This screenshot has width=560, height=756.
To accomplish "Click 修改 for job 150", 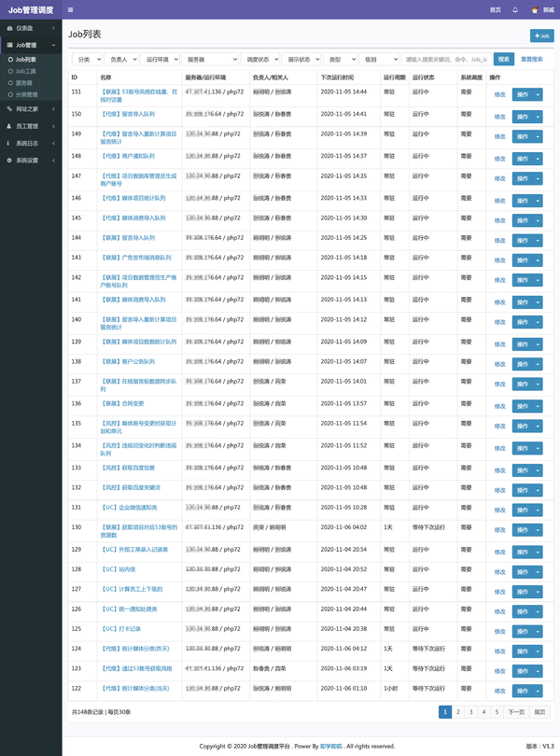I will click(499, 117).
